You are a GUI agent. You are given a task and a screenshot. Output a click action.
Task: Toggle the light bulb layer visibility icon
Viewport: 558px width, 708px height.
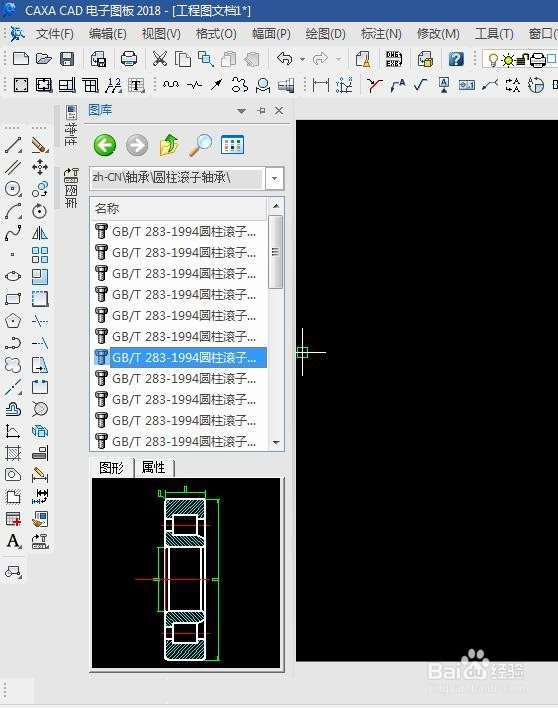coord(493,60)
